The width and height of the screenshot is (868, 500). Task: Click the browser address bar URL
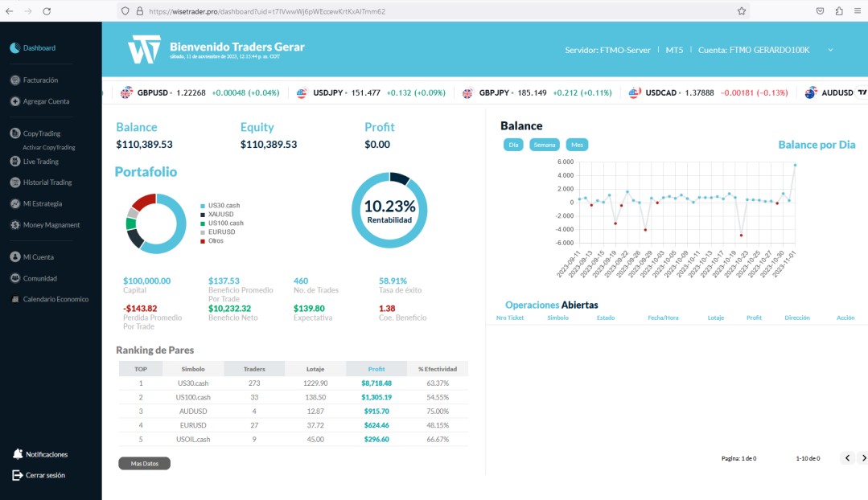[x=267, y=11]
